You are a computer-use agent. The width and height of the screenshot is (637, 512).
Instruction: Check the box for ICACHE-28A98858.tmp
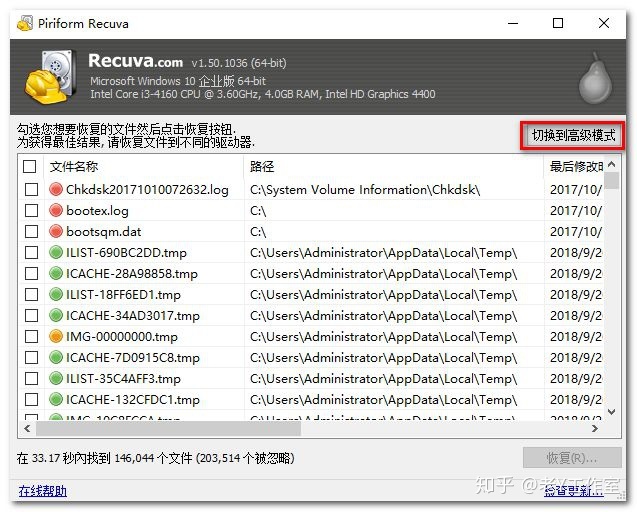pyautogui.click(x=31, y=273)
